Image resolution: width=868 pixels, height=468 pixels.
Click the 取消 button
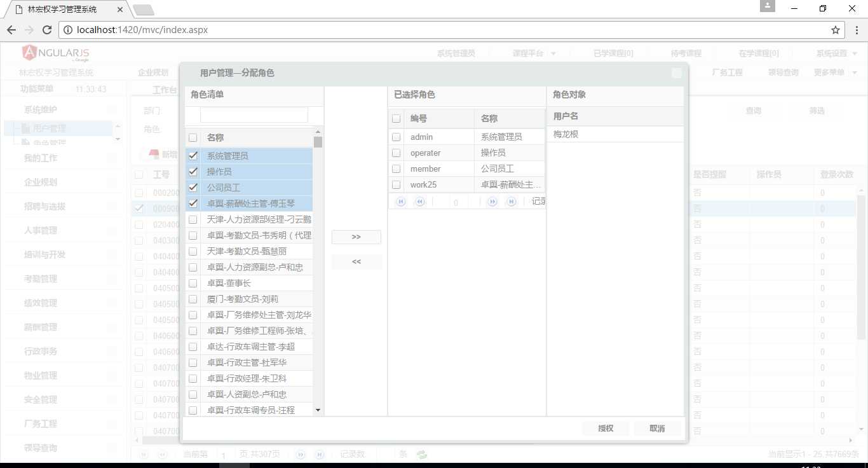[x=657, y=429]
